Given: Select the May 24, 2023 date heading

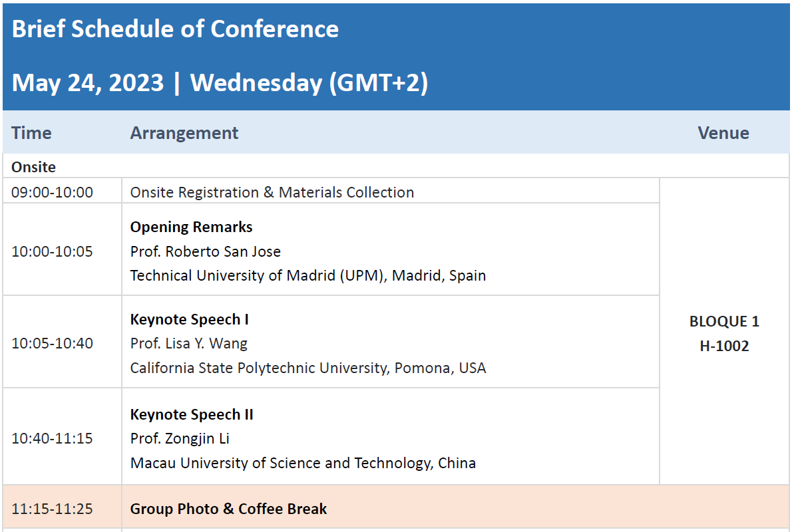Looking at the screenshot, I should click(220, 82).
